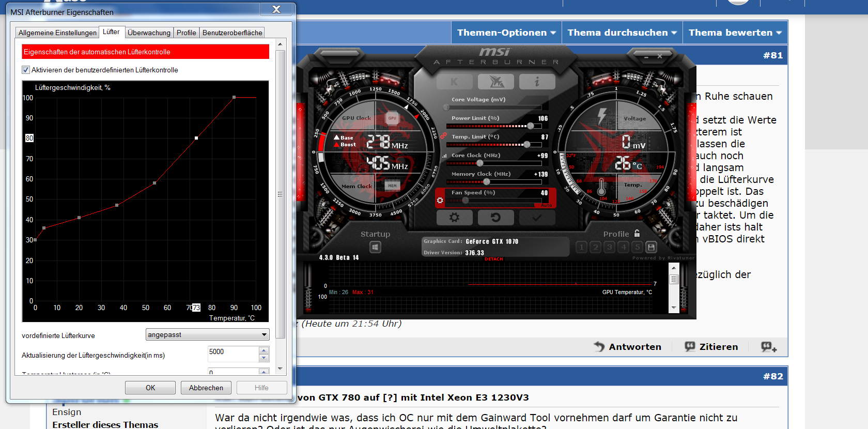Decrease the Lüftergeschwindigkeit update interval with down arrow

point(263,358)
